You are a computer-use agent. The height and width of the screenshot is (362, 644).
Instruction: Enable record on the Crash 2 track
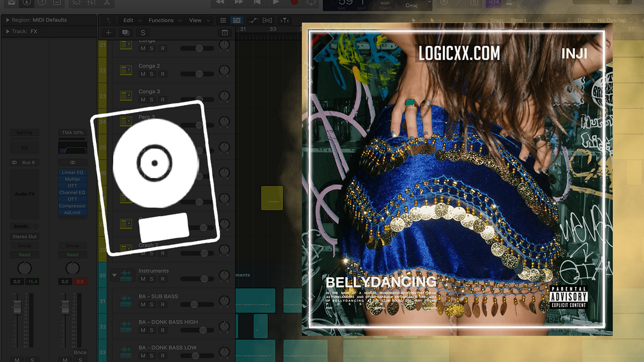tap(163, 254)
